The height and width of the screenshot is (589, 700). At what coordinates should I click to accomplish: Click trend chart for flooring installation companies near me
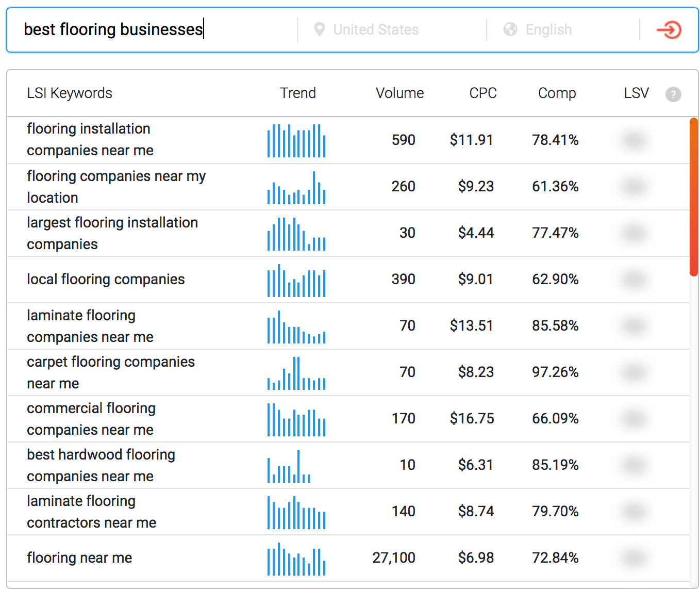(296, 141)
